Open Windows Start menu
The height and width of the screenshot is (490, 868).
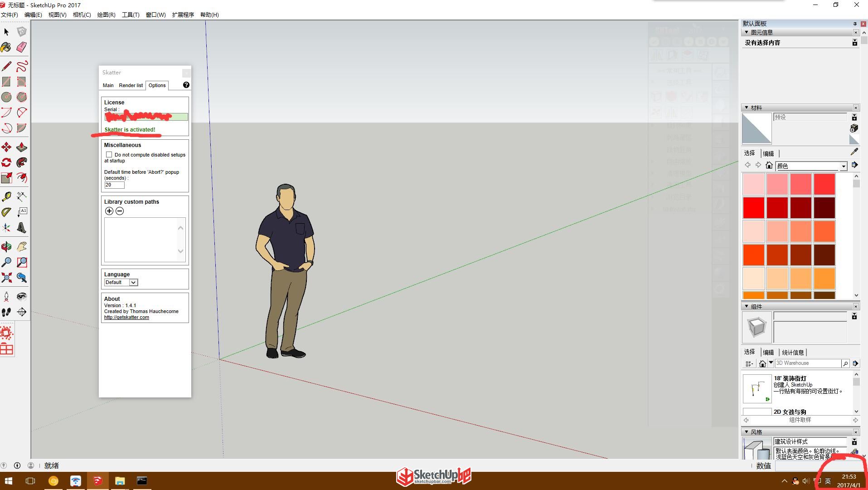[x=8, y=481]
